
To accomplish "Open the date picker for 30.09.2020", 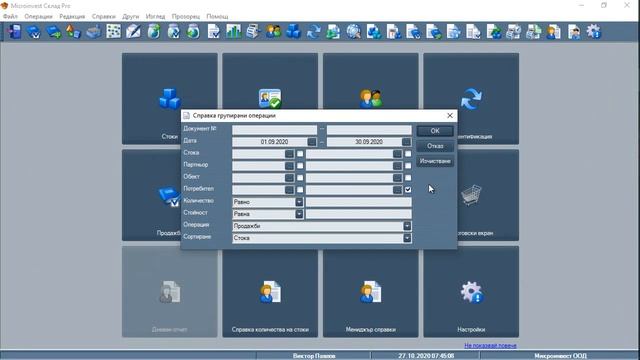I will 406,142.
